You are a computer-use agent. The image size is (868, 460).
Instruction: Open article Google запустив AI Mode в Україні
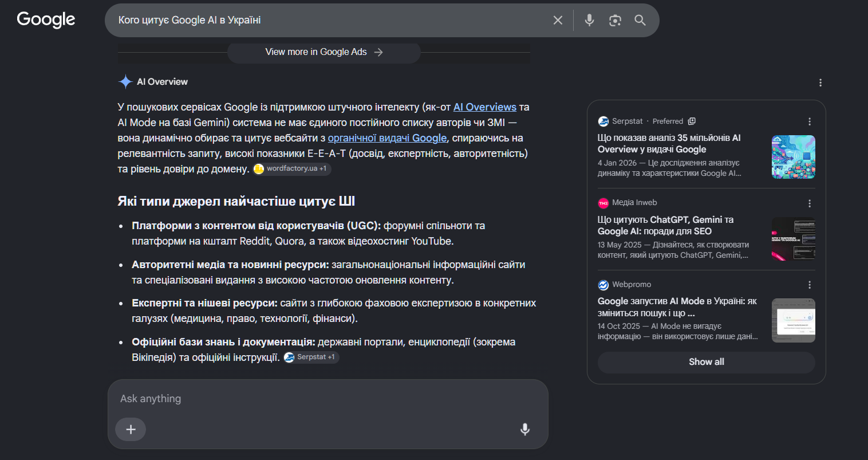pos(677,307)
